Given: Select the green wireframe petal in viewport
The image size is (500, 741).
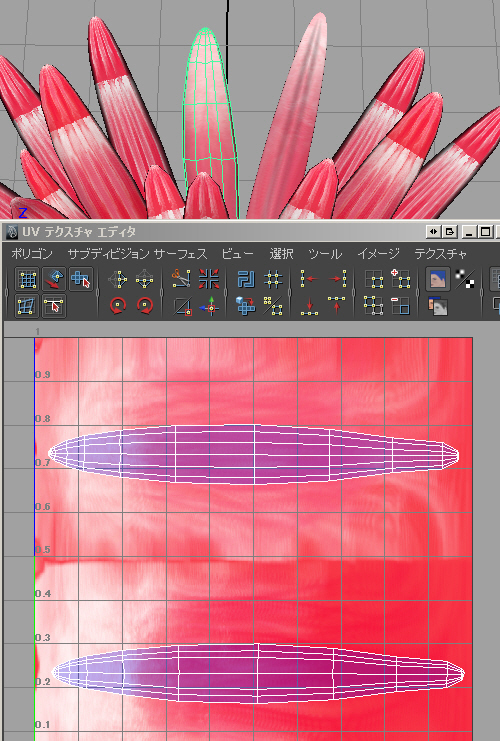Looking at the screenshot, I should click(x=210, y=123).
